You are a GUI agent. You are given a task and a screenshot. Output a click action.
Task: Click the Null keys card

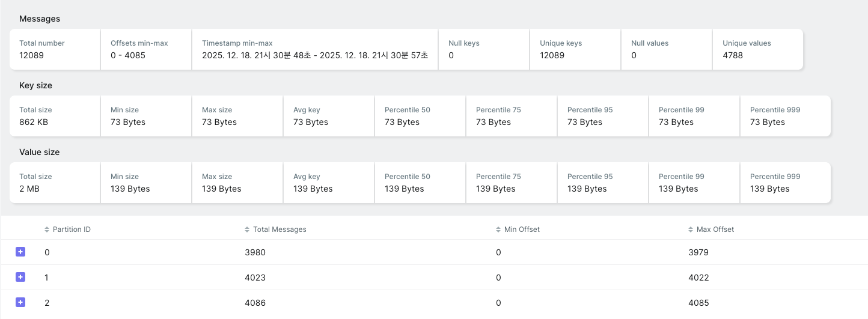tap(484, 49)
